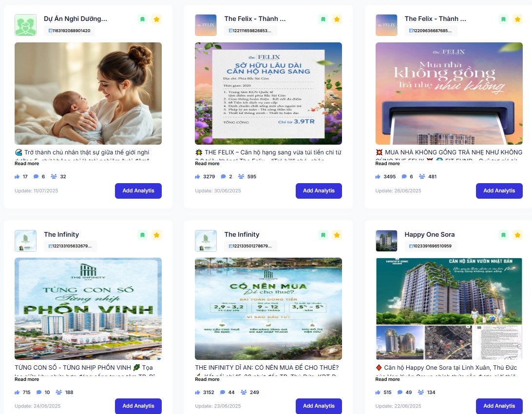
Task: Expand Read more on Happy One Sora post
Action: point(387,379)
